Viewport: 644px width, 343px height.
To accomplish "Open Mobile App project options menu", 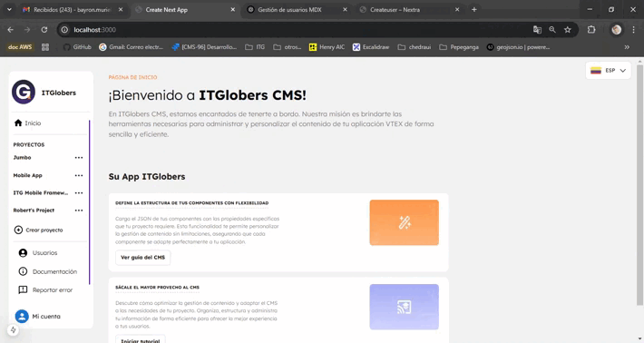I will [79, 175].
